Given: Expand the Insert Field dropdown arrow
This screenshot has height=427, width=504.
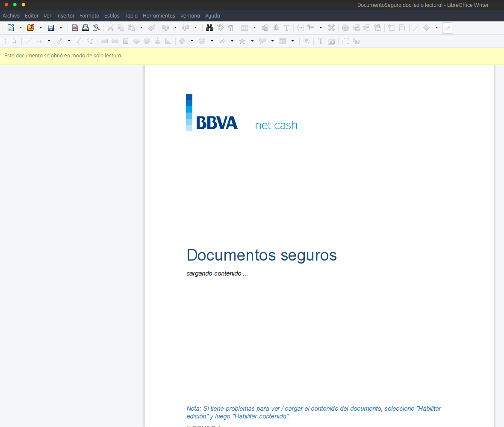Looking at the screenshot, I should pos(321,28).
